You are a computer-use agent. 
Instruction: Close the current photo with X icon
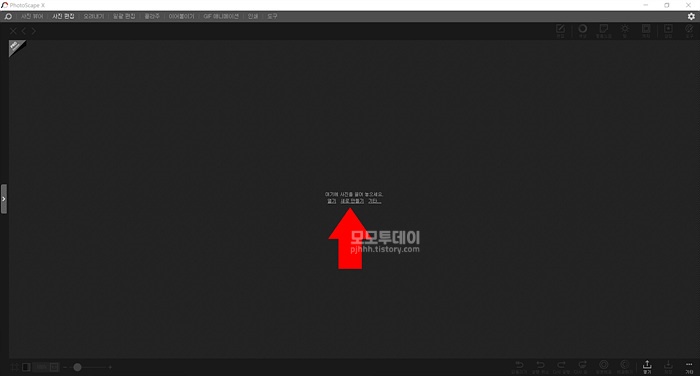(13, 31)
